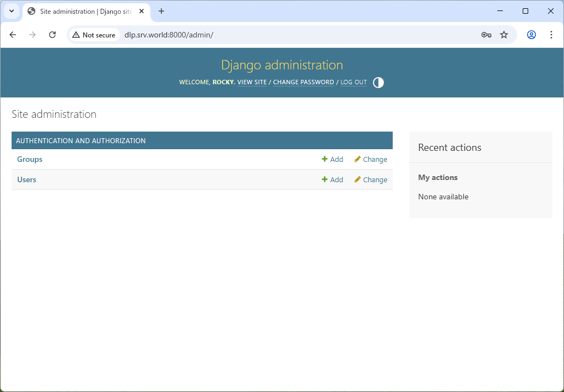Reload the Django admin page

[x=52, y=34]
